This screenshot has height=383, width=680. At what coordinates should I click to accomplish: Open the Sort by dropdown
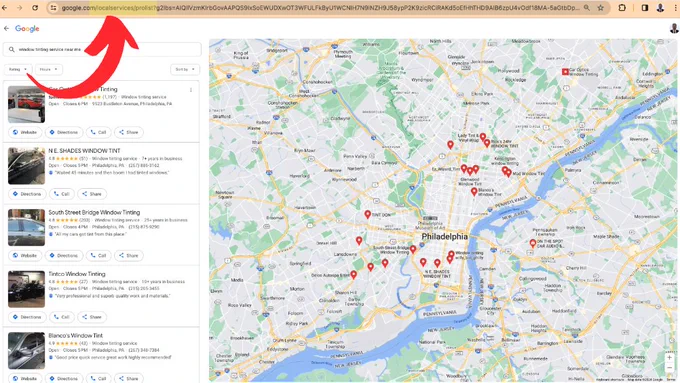(185, 69)
